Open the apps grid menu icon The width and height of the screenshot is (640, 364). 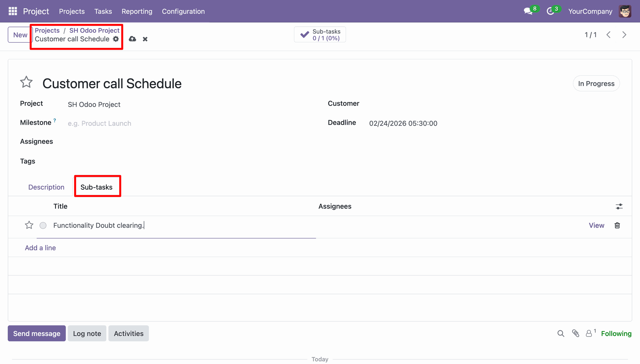point(13,11)
